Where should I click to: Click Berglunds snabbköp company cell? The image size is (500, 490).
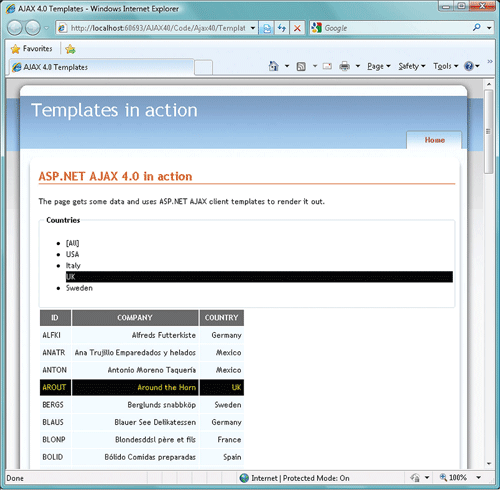135,405
